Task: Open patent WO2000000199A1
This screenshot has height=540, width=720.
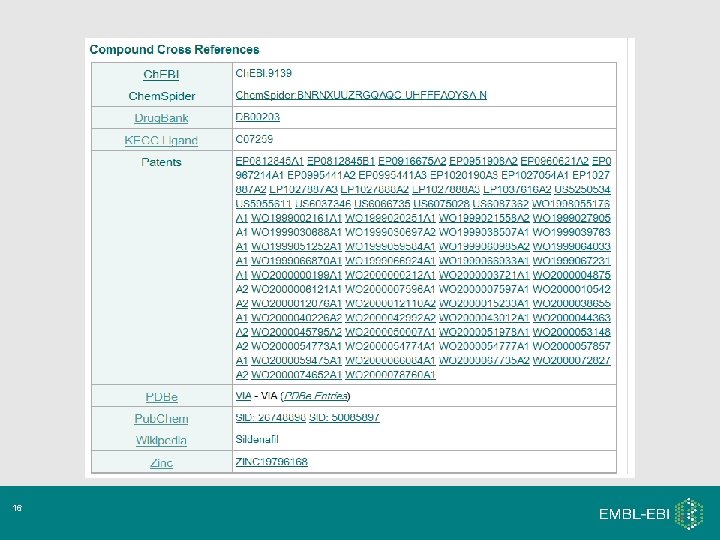Action: pyautogui.click(x=297, y=275)
